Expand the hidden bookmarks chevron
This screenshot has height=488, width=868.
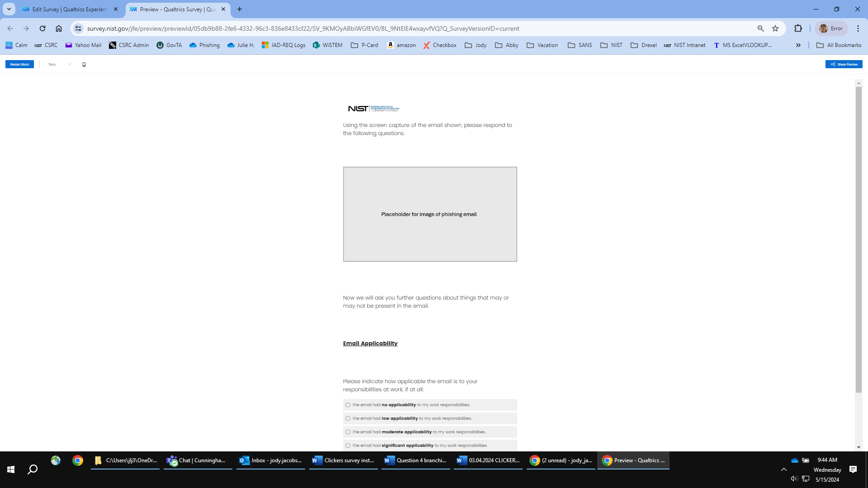[798, 45]
